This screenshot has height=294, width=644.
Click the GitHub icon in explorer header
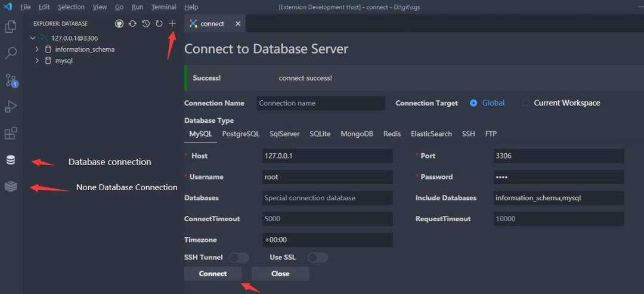(119, 24)
